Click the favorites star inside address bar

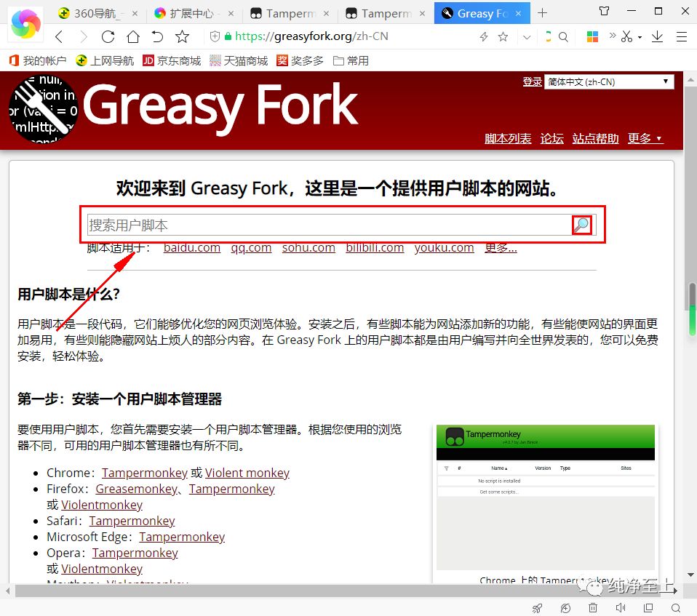(503, 36)
